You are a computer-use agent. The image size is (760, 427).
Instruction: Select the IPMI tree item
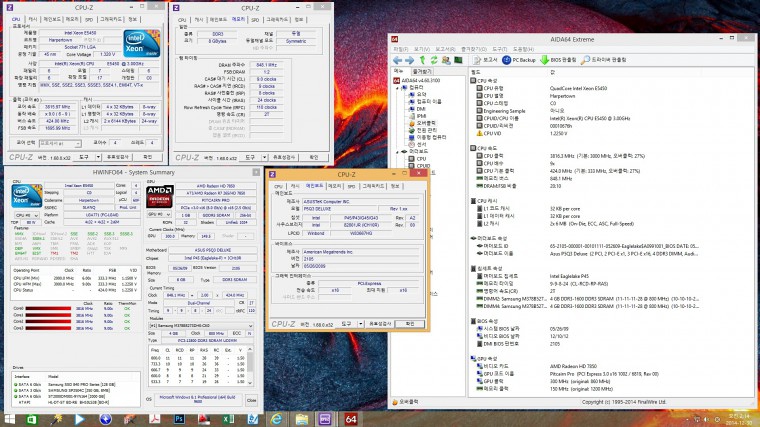tap(418, 116)
